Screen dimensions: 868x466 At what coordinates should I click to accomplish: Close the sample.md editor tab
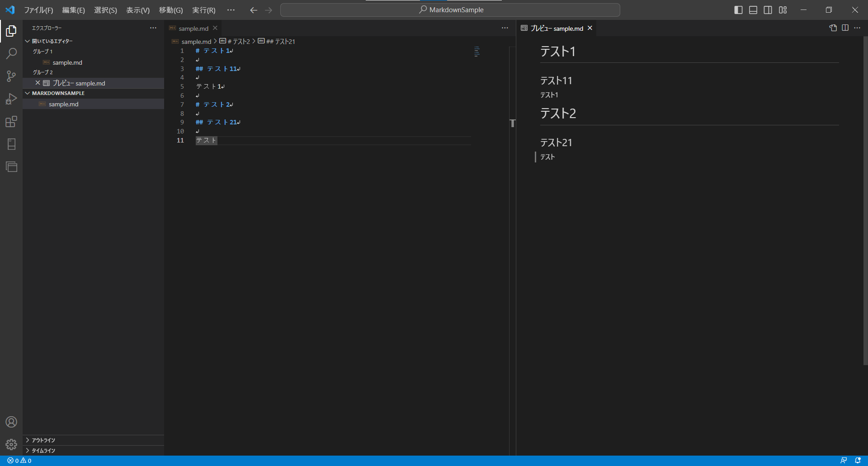215,28
